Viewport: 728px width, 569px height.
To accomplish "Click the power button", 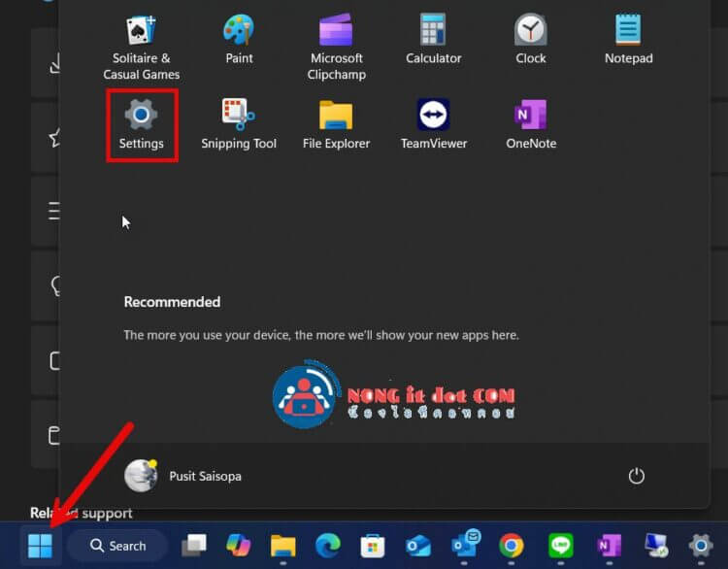I will (636, 476).
